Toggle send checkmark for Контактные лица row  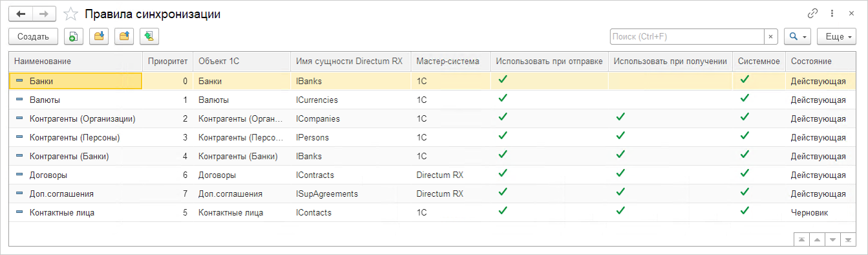pos(503,211)
